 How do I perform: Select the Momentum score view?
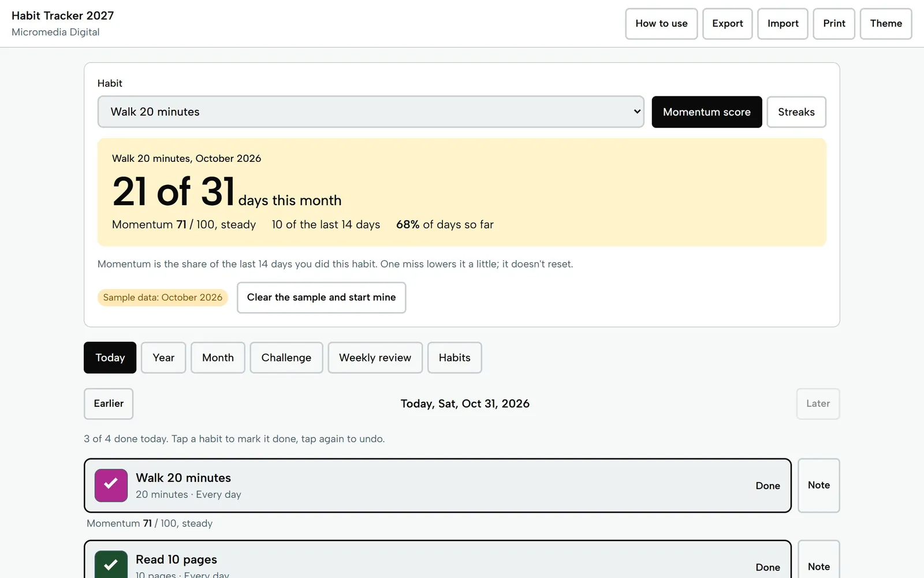[x=707, y=112]
